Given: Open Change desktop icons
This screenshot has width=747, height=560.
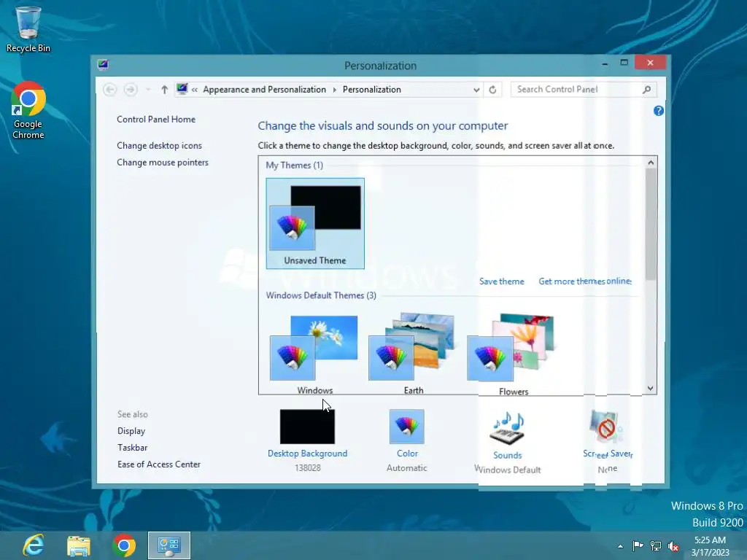Looking at the screenshot, I should click(159, 146).
